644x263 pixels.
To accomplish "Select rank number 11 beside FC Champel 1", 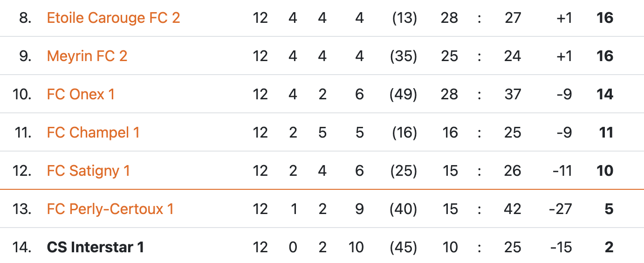I will [23, 133].
